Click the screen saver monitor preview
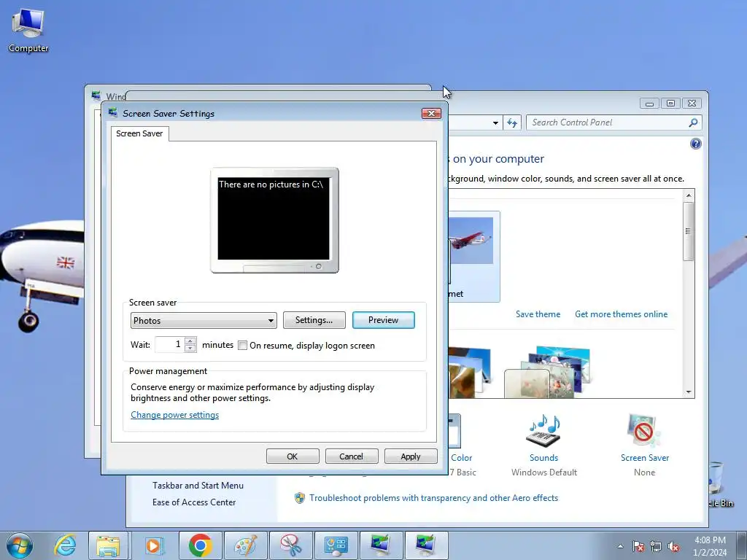 [x=274, y=220]
